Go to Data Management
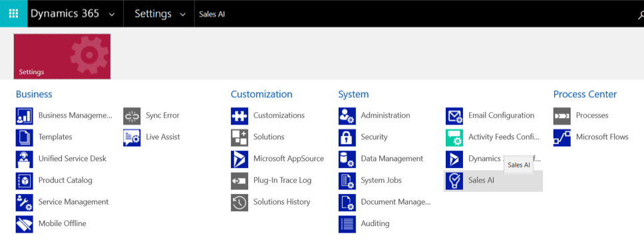The height and width of the screenshot is (240, 644). tap(392, 159)
